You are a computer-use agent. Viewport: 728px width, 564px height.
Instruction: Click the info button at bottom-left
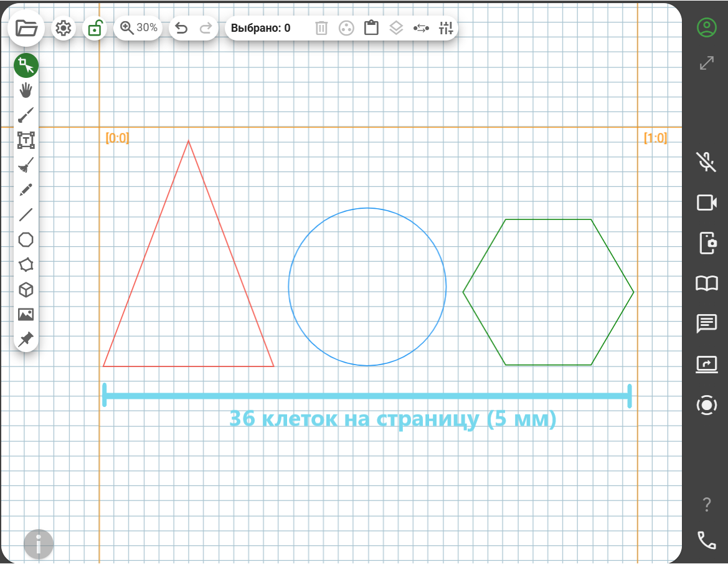click(x=39, y=544)
